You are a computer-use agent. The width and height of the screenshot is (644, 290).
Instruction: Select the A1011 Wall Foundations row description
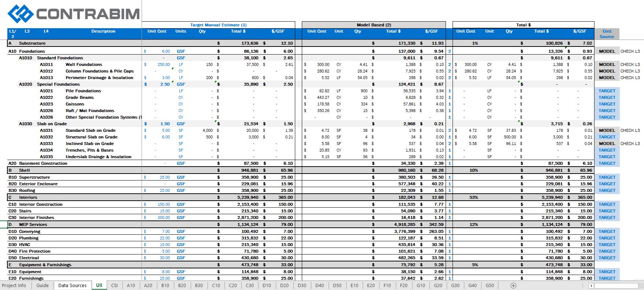[x=84, y=64]
